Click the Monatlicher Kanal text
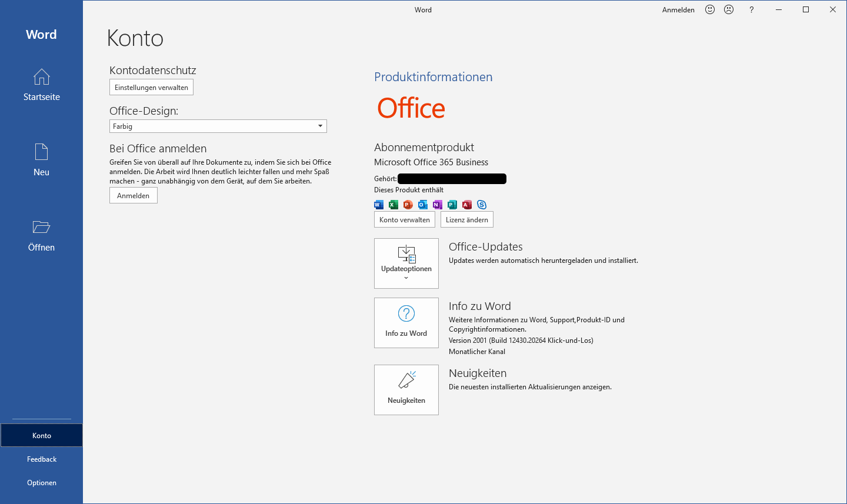Screen dimensions: 847x504 [x=477, y=352]
